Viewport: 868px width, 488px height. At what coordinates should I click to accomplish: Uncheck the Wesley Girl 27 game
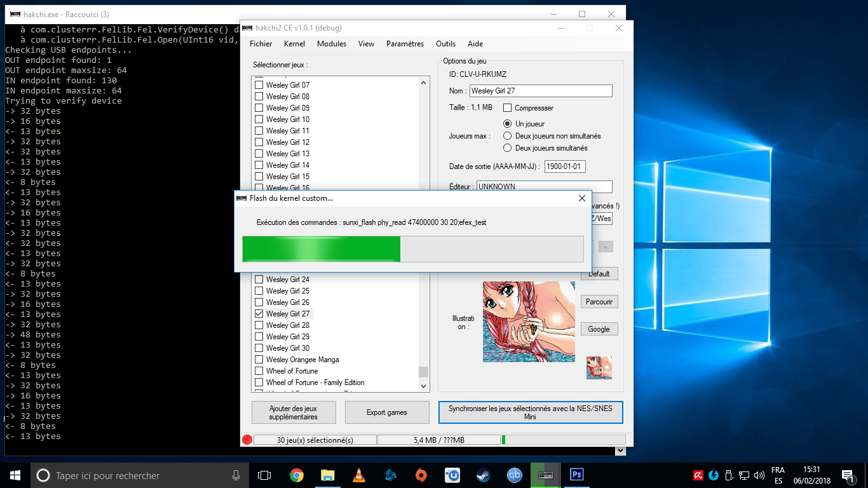click(x=259, y=314)
